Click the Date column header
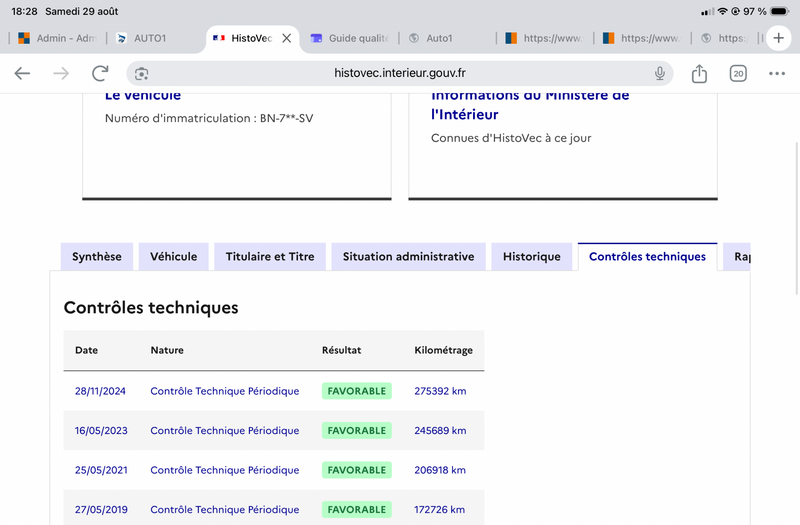Viewport: 800px width, 525px height. (86, 350)
